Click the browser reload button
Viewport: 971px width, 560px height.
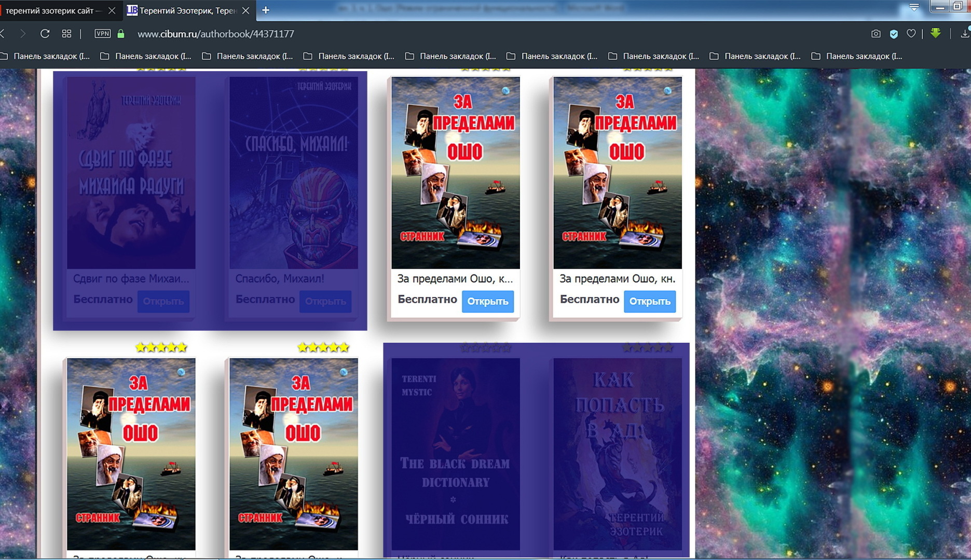45,34
